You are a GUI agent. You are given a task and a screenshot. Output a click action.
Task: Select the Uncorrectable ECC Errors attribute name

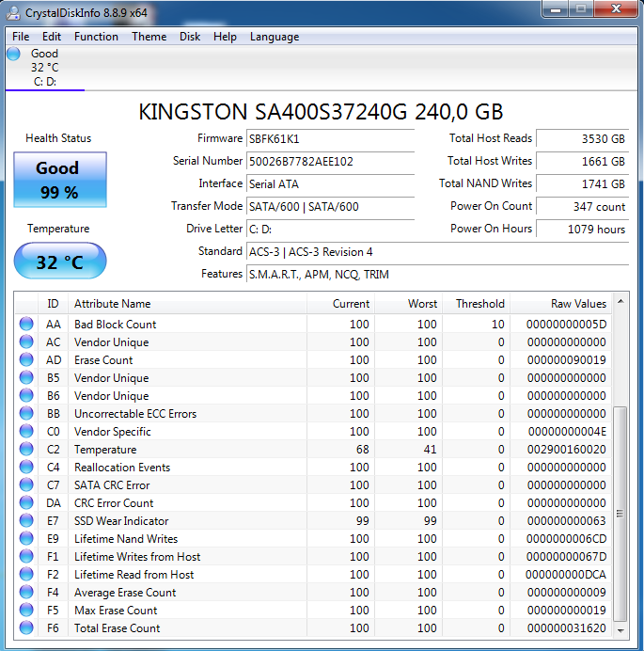(x=135, y=414)
